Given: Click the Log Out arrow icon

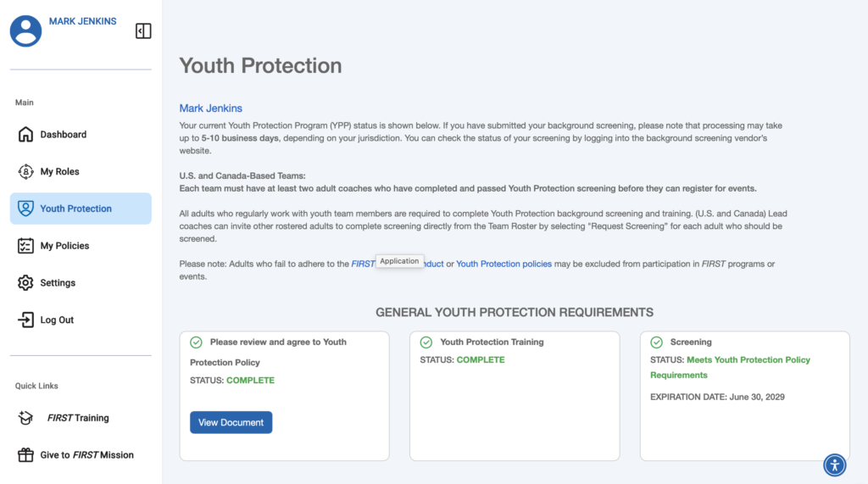Looking at the screenshot, I should point(25,320).
